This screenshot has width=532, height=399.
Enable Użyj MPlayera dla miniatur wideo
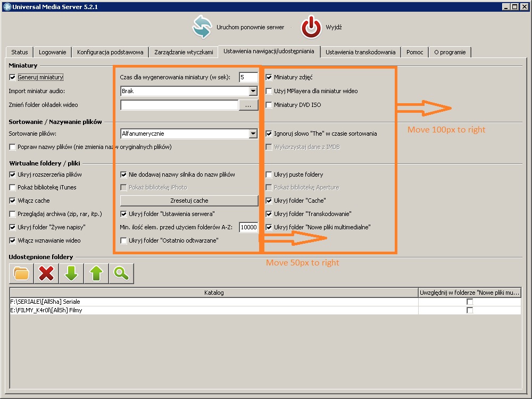269,91
